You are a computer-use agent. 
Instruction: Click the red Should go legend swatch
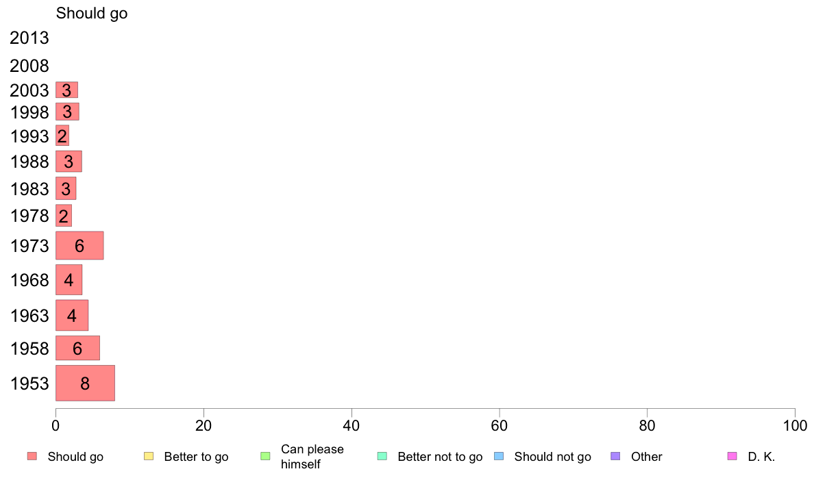click(32, 456)
